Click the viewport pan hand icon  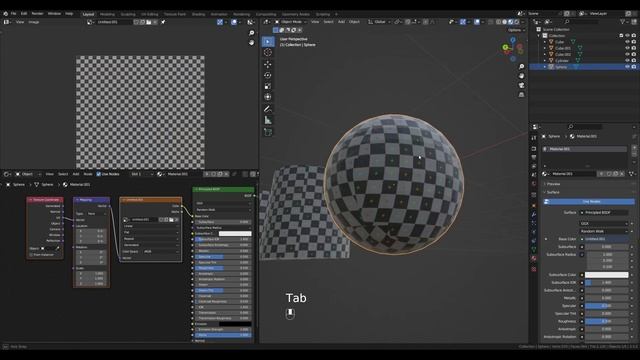coord(521,76)
